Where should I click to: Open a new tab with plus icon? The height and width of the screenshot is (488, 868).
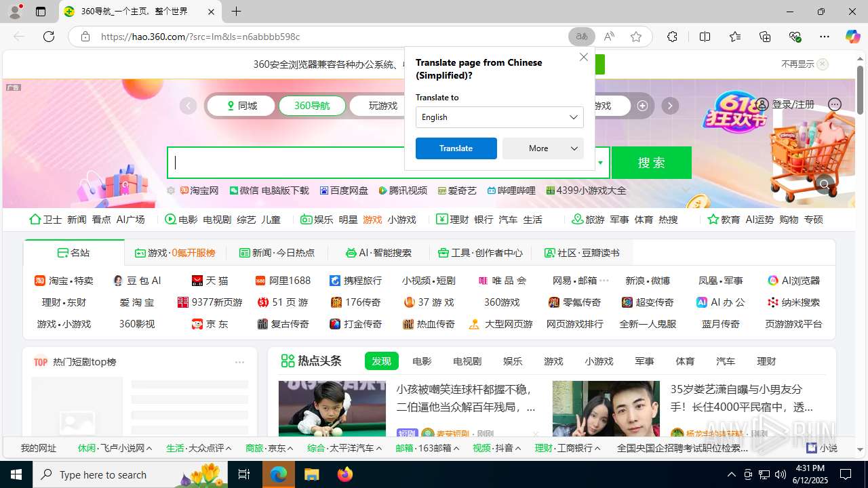coord(236,12)
